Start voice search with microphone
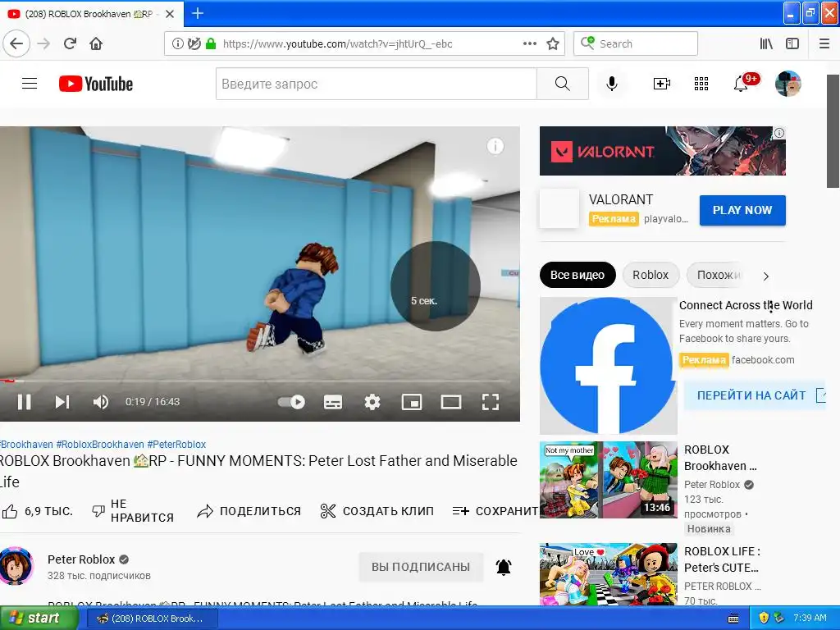 [612, 84]
